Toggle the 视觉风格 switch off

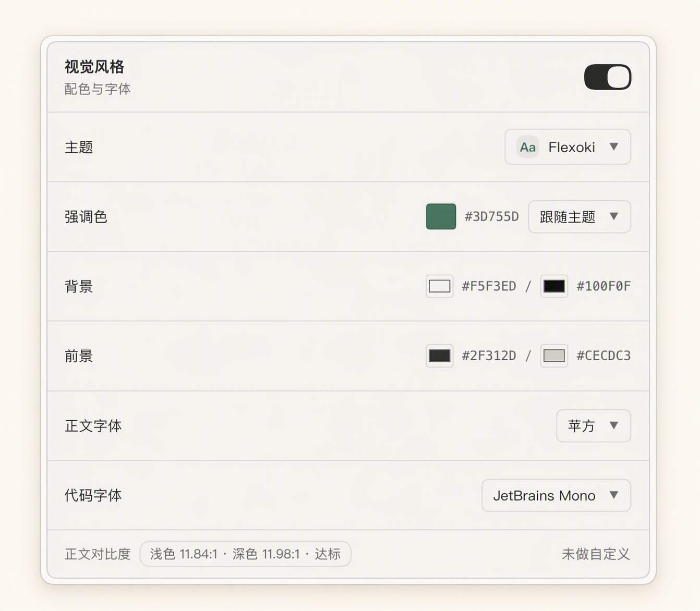(607, 77)
